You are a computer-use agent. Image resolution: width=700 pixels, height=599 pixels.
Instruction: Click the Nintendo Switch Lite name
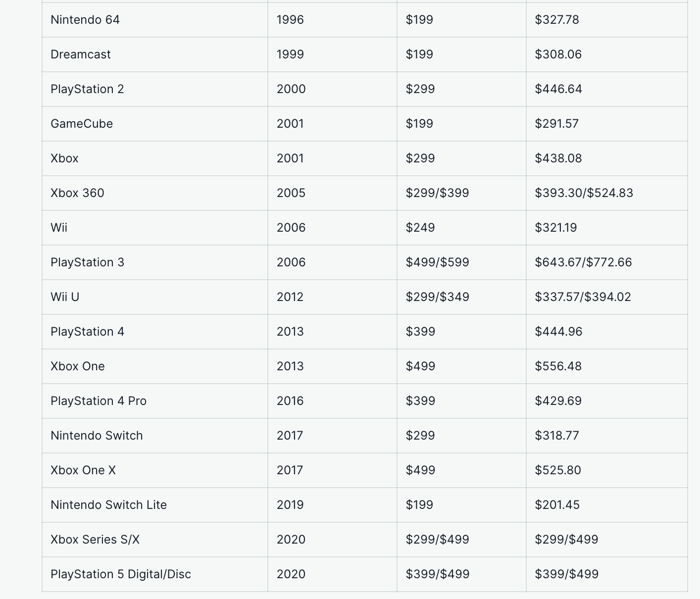coord(108,505)
